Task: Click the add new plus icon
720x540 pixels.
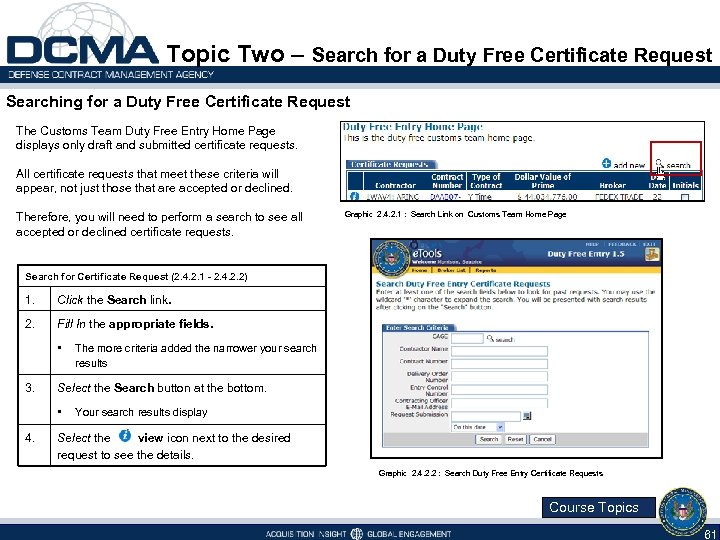Action: (x=607, y=163)
